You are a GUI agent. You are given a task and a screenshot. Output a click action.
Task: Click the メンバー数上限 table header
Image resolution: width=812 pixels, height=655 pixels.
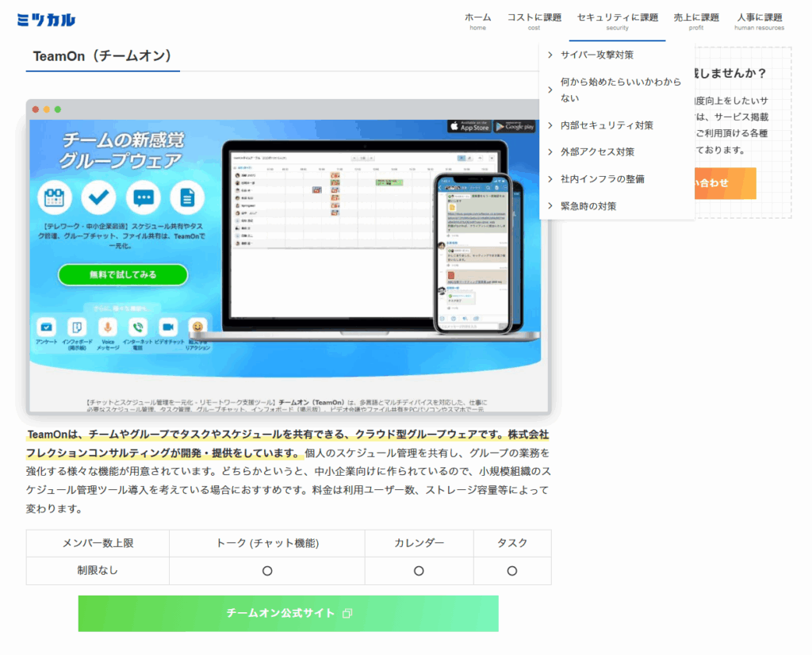pos(98,543)
